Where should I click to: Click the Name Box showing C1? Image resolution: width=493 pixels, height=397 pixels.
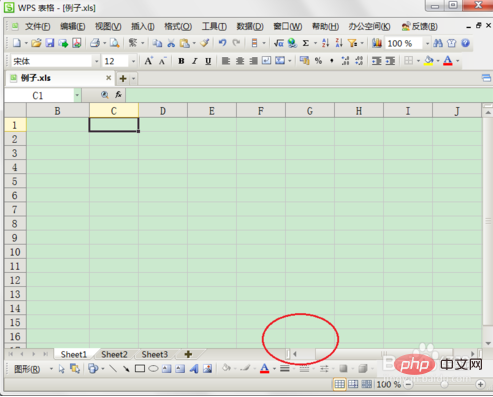point(39,96)
